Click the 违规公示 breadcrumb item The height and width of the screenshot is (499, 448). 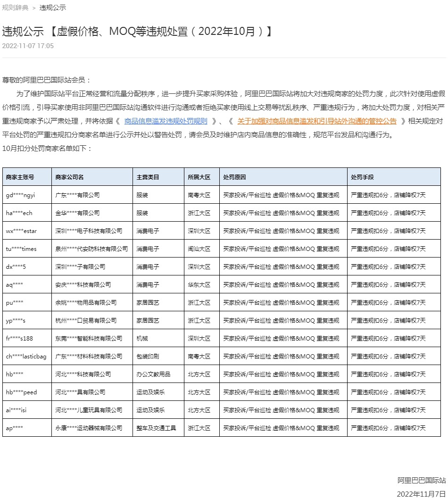52,8
